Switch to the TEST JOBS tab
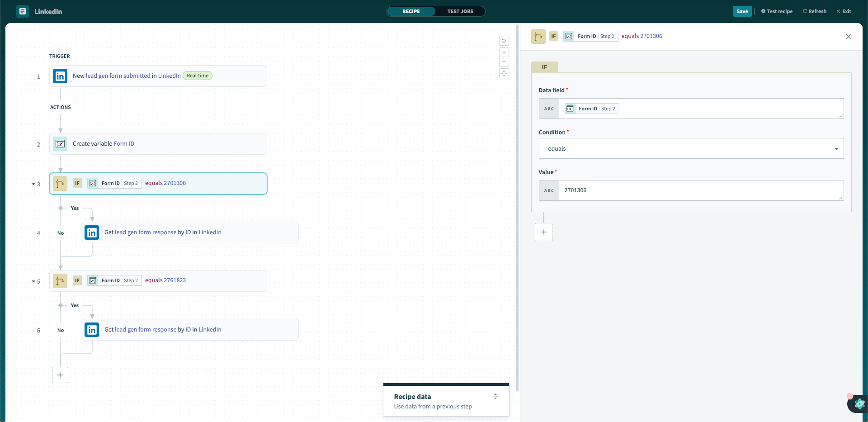The image size is (868, 422). click(460, 11)
